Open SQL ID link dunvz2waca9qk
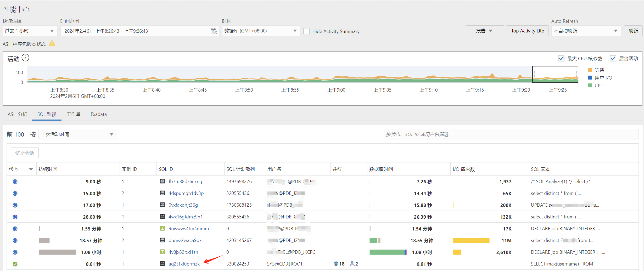644x271 pixels. 185,240
